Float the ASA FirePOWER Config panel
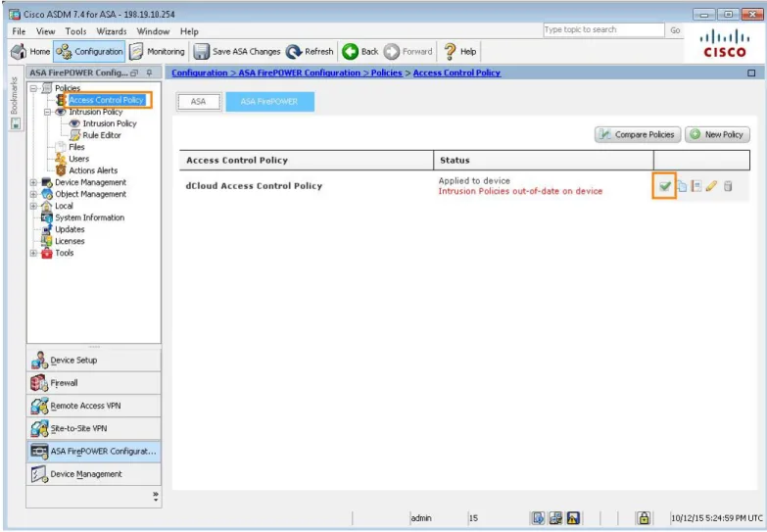The width and height of the screenshot is (767, 532). [134, 73]
